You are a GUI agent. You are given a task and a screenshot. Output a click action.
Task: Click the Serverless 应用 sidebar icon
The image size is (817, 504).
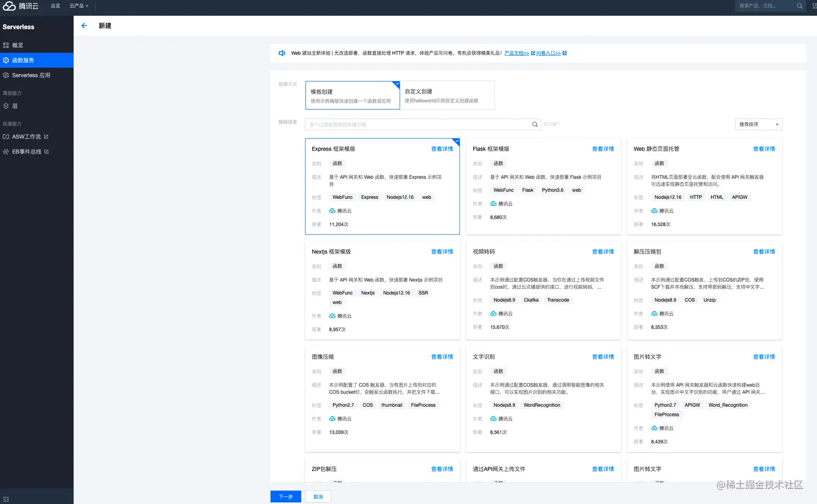pos(6,76)
